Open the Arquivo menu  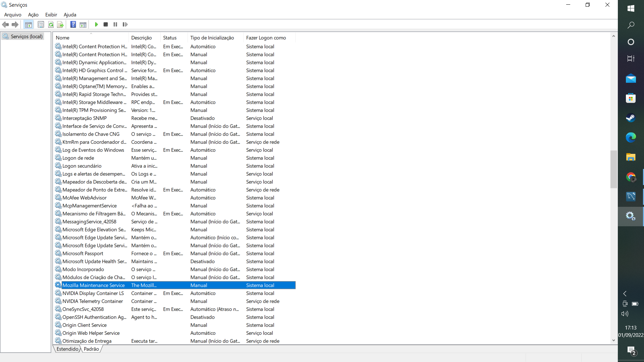13,15
